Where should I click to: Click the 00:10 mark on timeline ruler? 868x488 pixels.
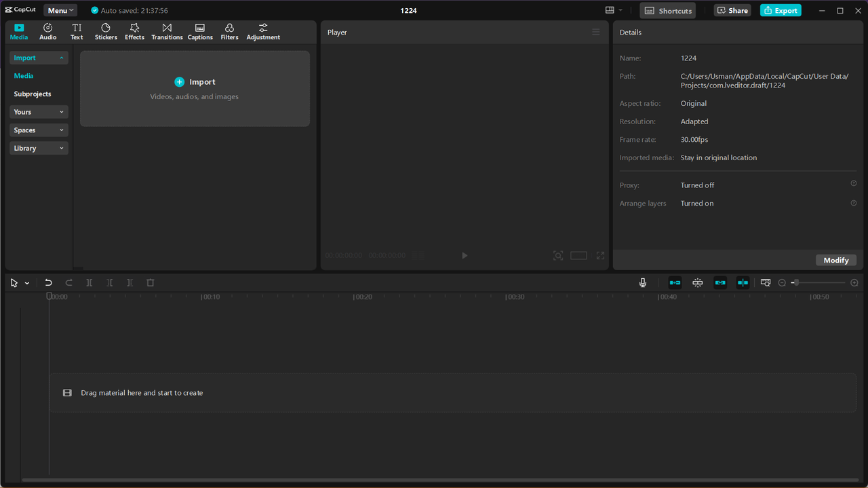point(210,297)
